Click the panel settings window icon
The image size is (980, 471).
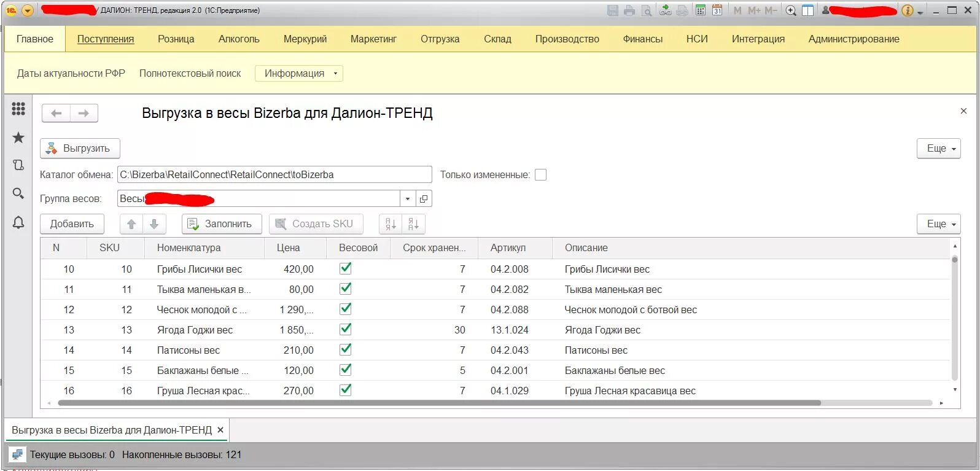[808, 10]
